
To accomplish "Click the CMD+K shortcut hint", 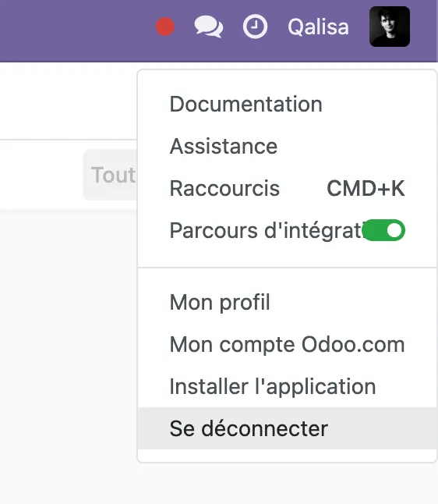I will pos(366,188).
